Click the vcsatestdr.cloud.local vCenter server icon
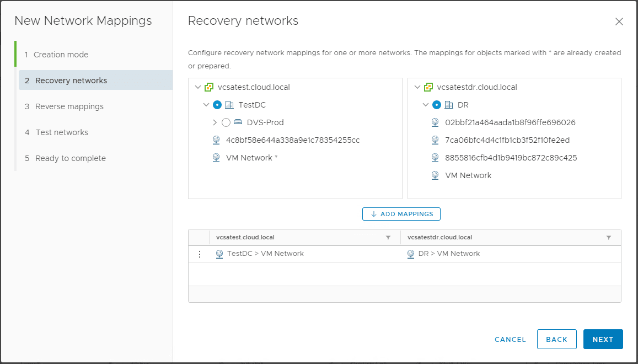This screenshot has width=638, height=364. pyautogui.click(x=428, y=87)
